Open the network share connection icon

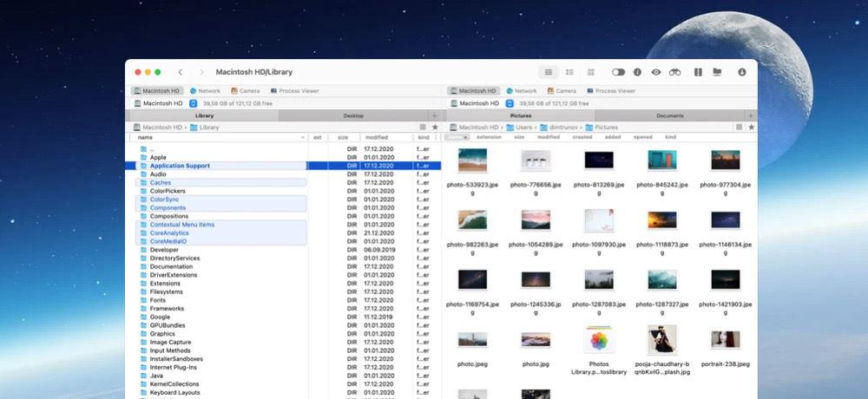tap(717, 72)
